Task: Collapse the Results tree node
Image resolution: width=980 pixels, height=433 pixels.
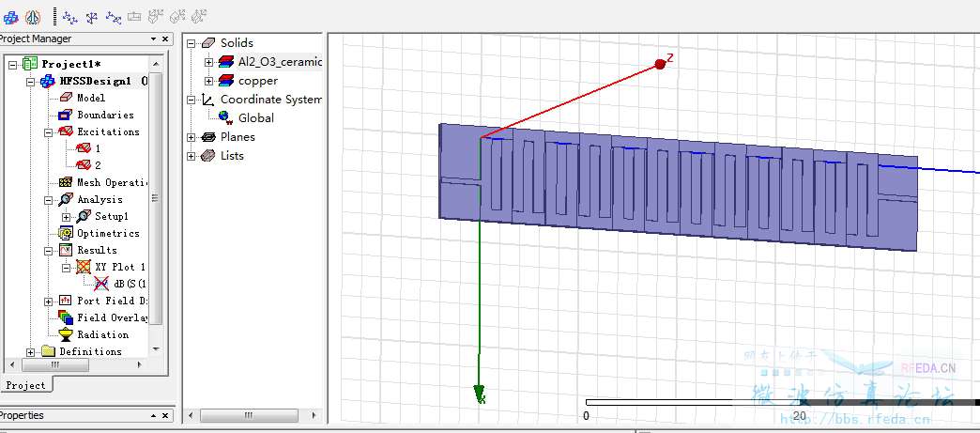Action: [x=49, y=250]
